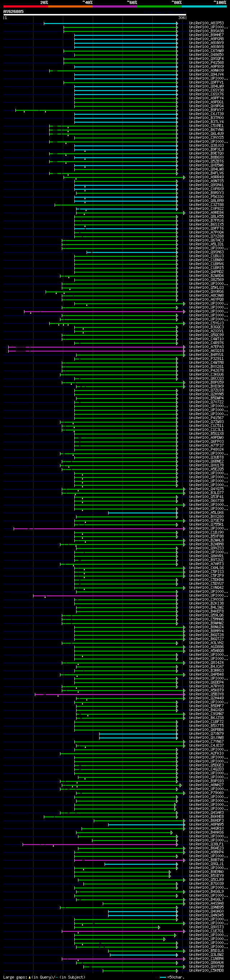The width and height of the screenshot is (230, 980).
Task: Select hit label UniRef100_Q38JG3
Action: coord(206,145)
